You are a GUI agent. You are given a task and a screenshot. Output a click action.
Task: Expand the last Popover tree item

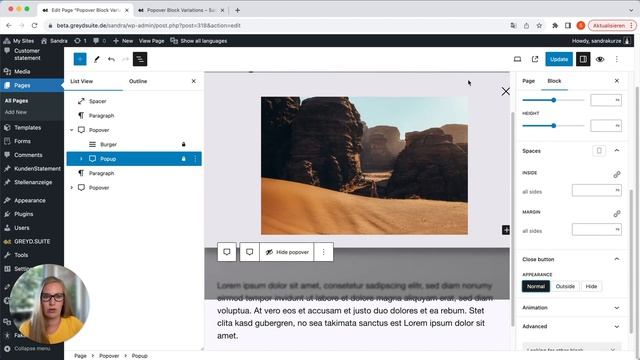point(71,188)
